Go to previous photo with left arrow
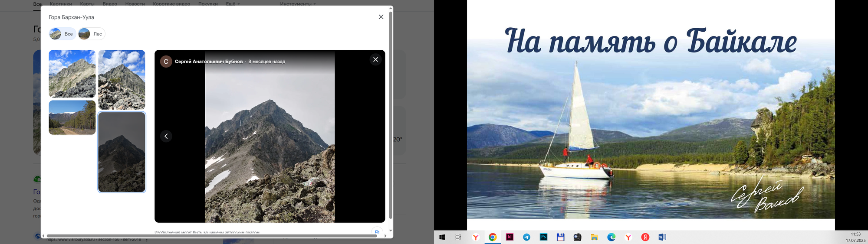 tap(166, 136)
